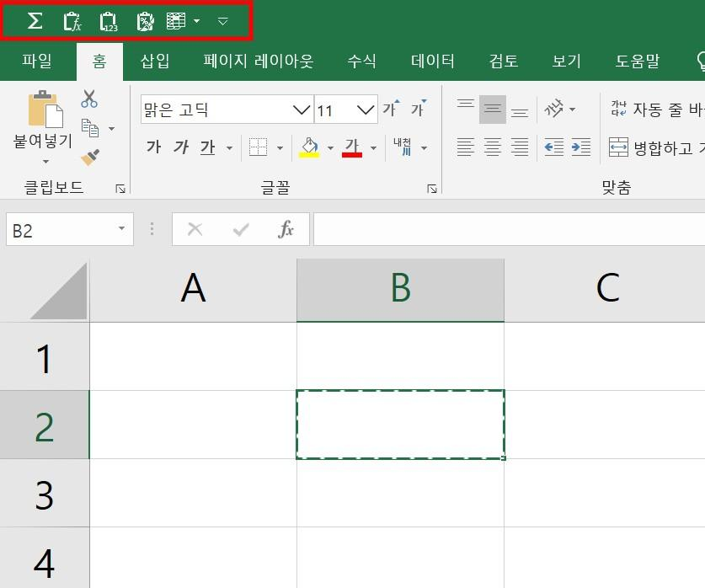The image size is (705, 588).
Task: Open the 데이터 tab
Action: (433, 61)
